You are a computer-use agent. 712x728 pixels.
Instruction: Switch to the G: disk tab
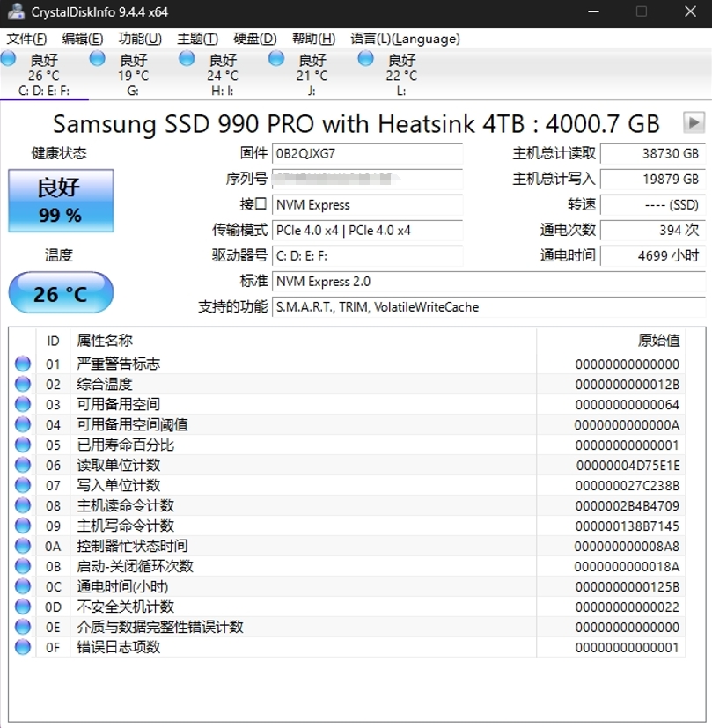coord(133,74)
